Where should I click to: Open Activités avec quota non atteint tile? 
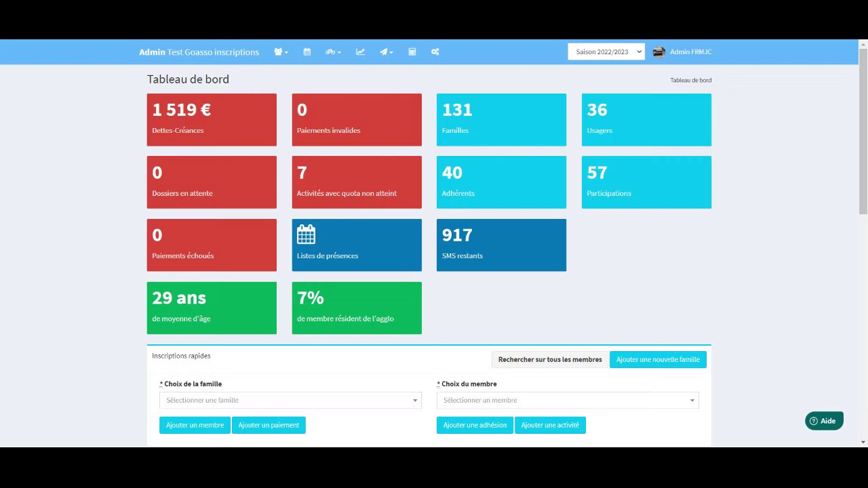(357, 182)
